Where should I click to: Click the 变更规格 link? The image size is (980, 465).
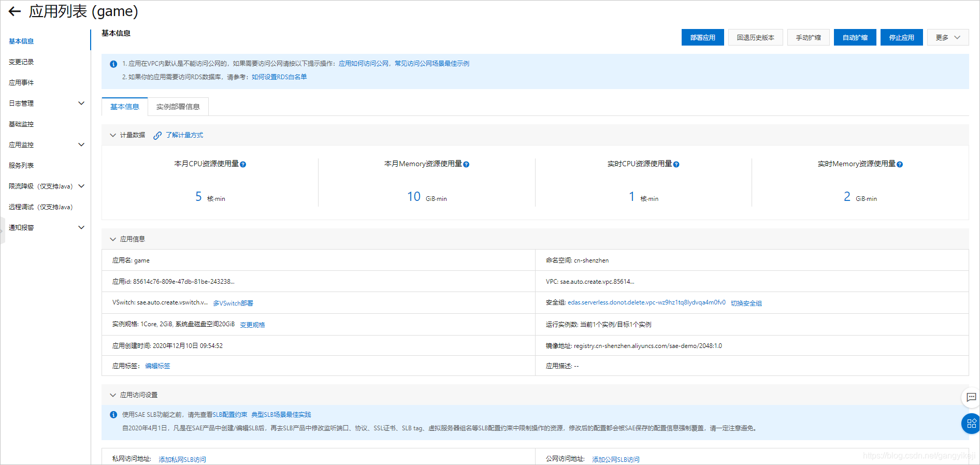(252, 325)
